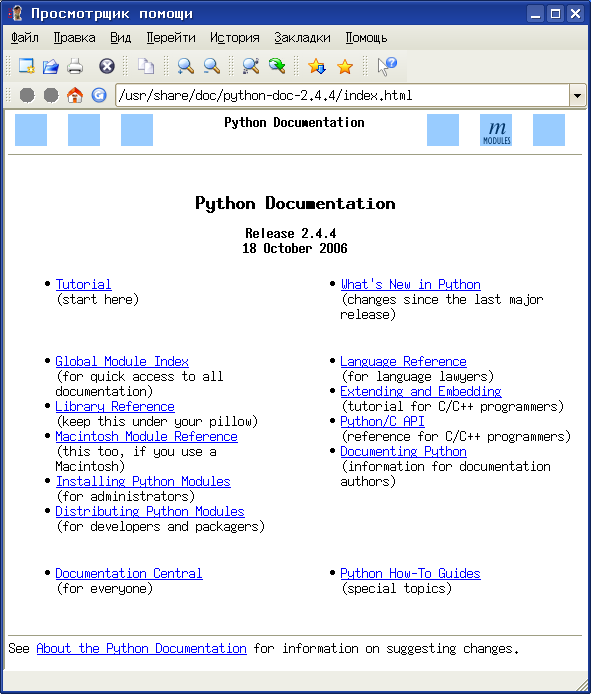
Task: Click the back navigation button
Action: coord(27,95)
